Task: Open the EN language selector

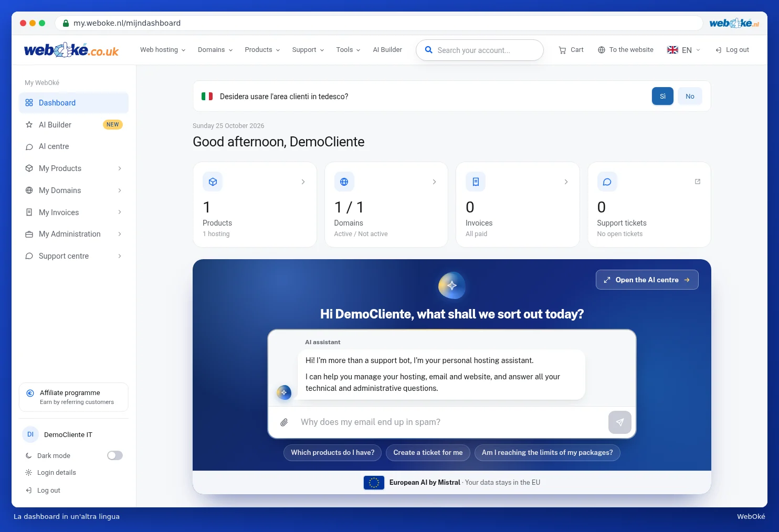Action: [x=683, y=50]
